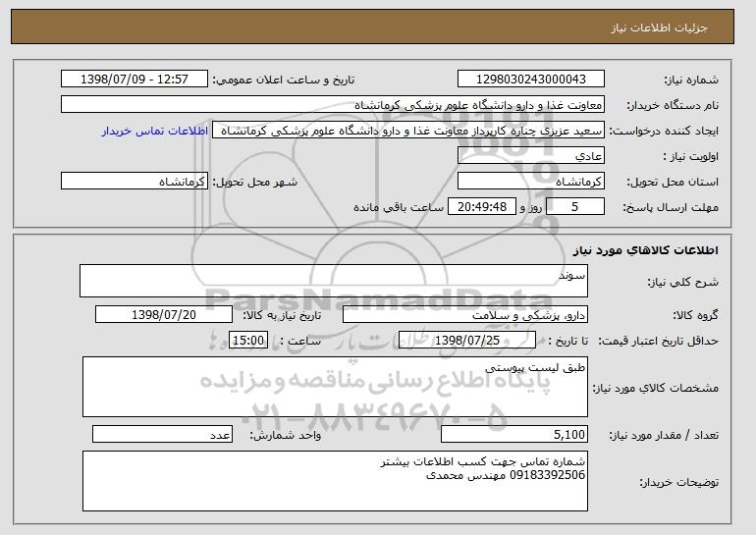Click the label استان محل تحویل
Screen dimensions: 756x535
tap(673, 182)
